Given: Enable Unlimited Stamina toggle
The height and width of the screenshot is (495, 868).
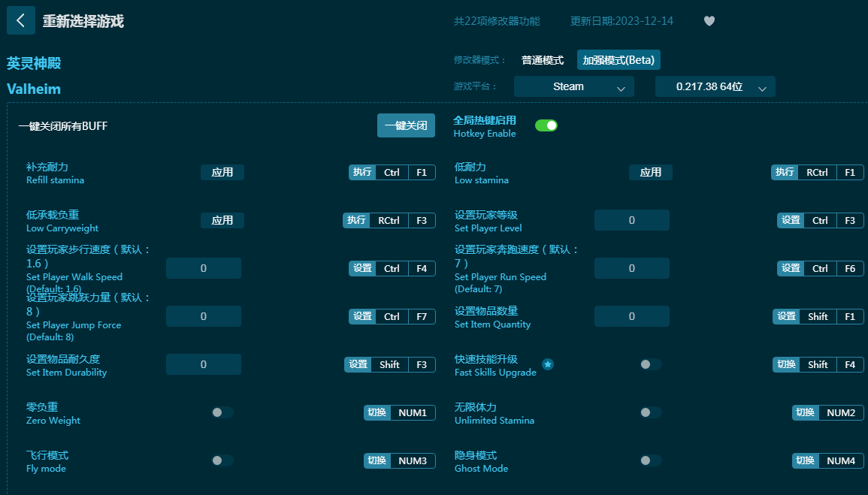Looking at the screenshot, I should pyautogui.click(x=651, y=412).
